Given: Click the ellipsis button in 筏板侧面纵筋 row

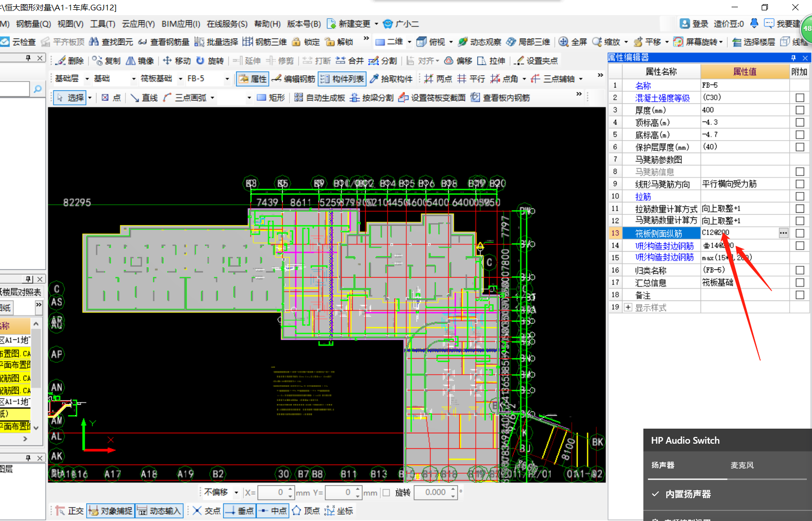Looking at the screenshot, I should 783,233.
